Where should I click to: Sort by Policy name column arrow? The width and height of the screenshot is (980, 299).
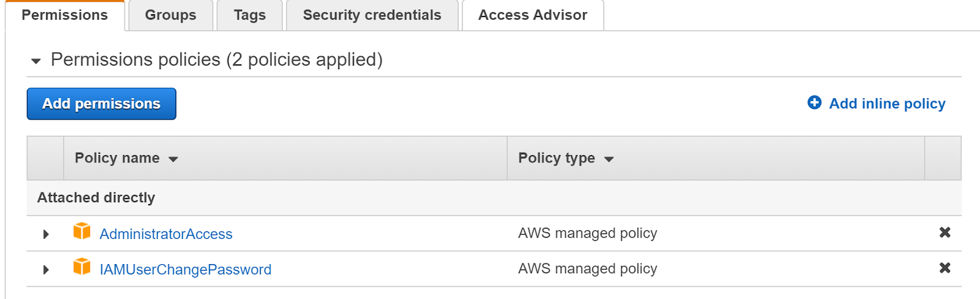tap(173, 159)
